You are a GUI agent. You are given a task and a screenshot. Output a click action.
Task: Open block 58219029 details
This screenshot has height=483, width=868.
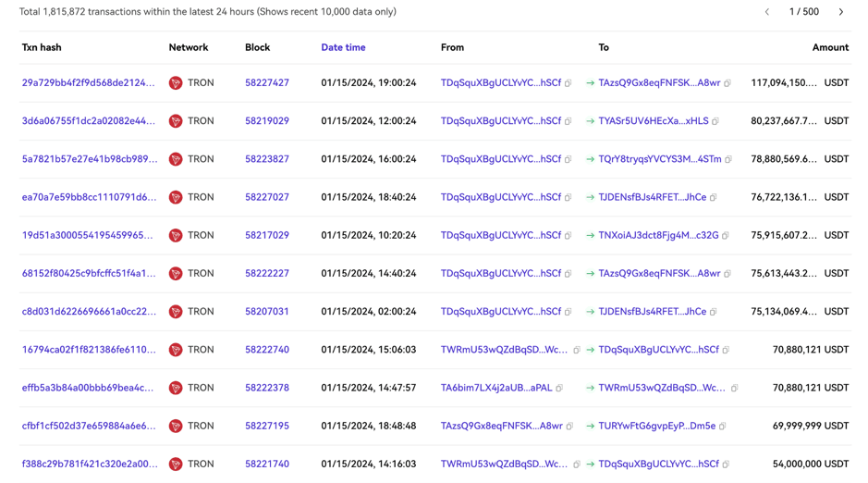tap(266, 121)
